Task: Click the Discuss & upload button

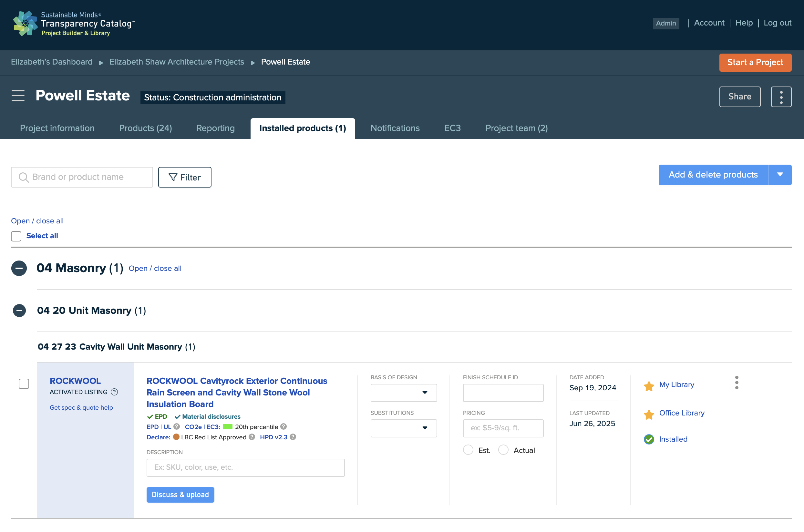Action: 180,495
